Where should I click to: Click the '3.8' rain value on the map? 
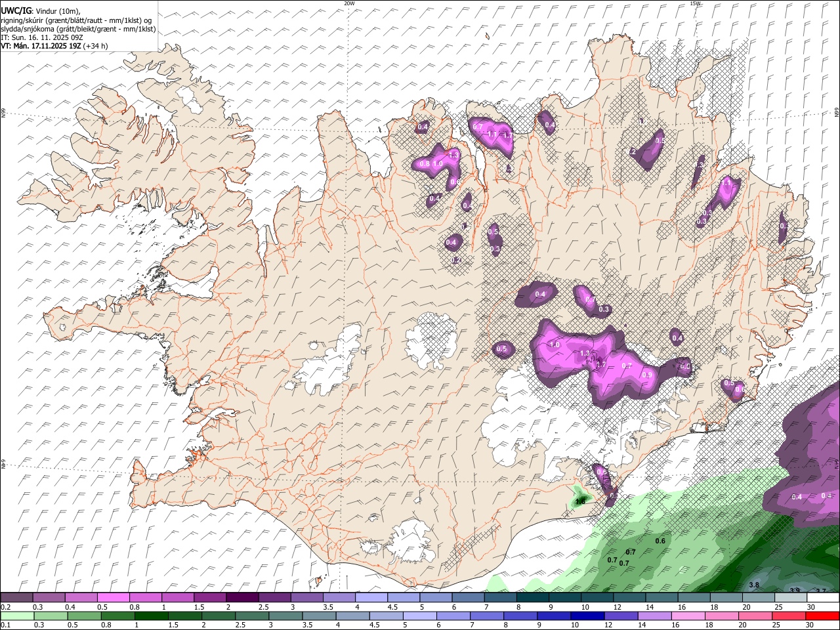754,585
